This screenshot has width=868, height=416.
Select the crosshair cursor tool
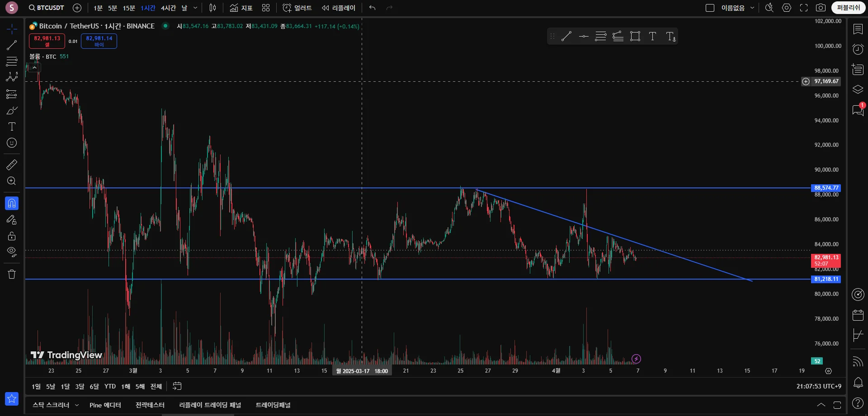coord(12,29)
